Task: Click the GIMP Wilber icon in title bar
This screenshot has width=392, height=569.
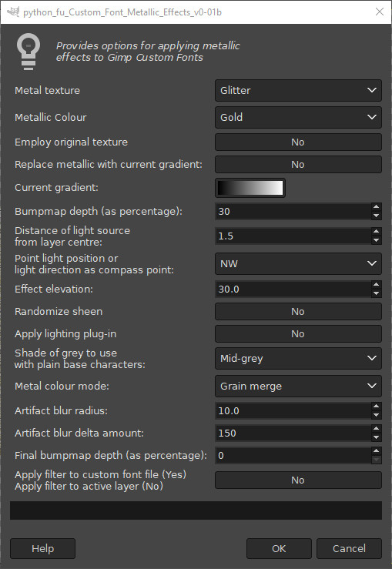Action: point(13,12)
